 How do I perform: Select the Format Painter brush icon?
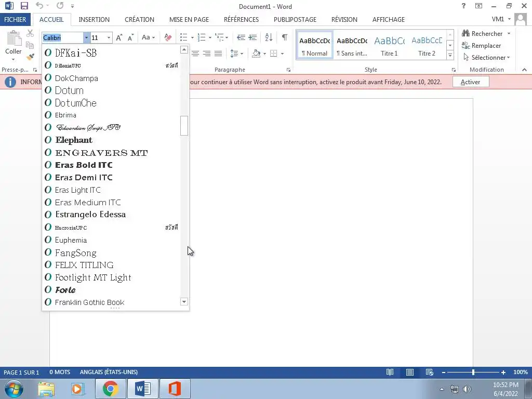click(x=30, y=57)
